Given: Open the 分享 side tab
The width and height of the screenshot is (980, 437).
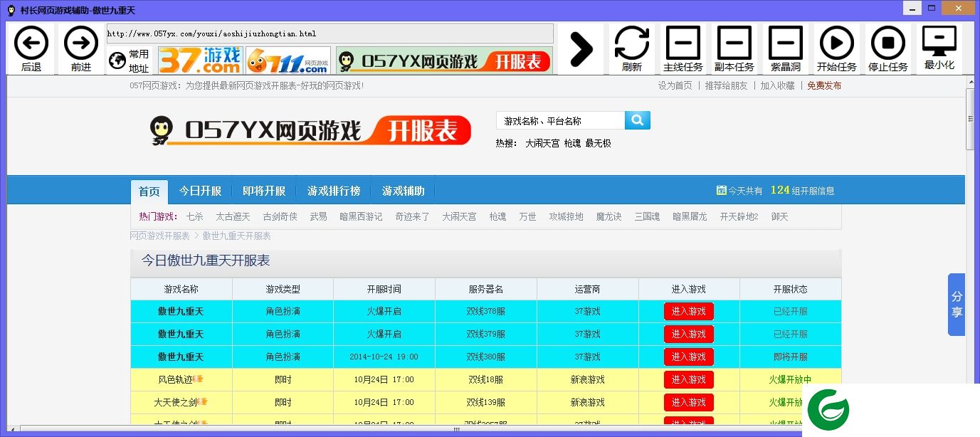Looking at the screenshot, I should tap(957, 304).
